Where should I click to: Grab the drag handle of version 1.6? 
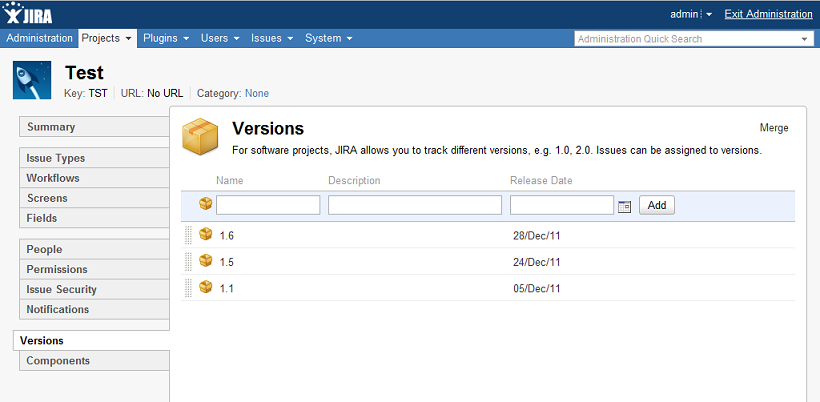[x=188, y=235]
